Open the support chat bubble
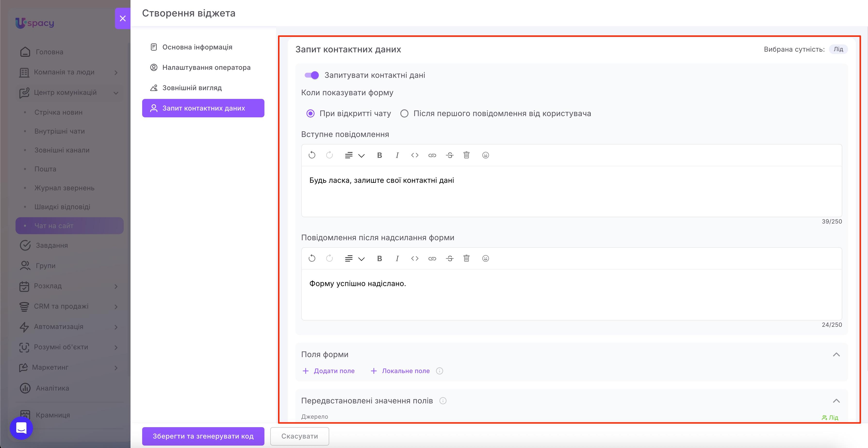 (21, 428)
